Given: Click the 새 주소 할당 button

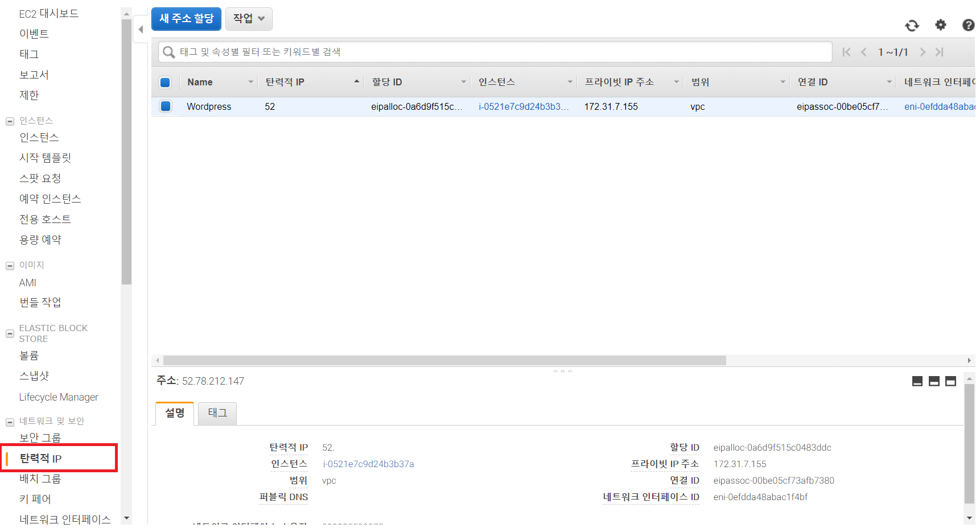Looking at the screenshot, I should pyautogui.click(x=186, y=19).
